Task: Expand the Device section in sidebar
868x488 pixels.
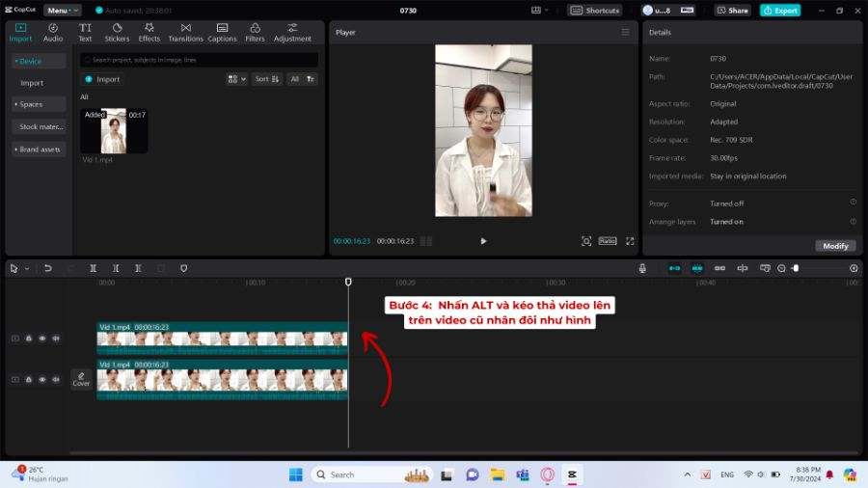Action: tap(39, 61)
